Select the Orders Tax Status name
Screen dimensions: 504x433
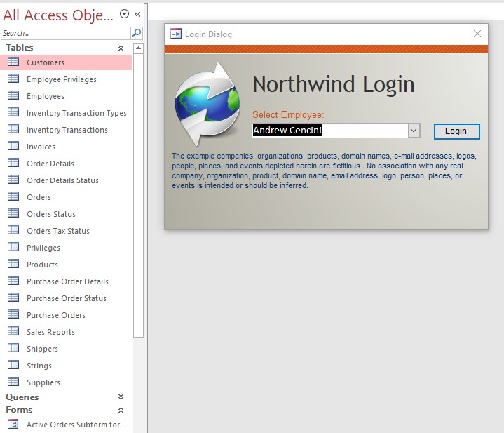(58, 231)
